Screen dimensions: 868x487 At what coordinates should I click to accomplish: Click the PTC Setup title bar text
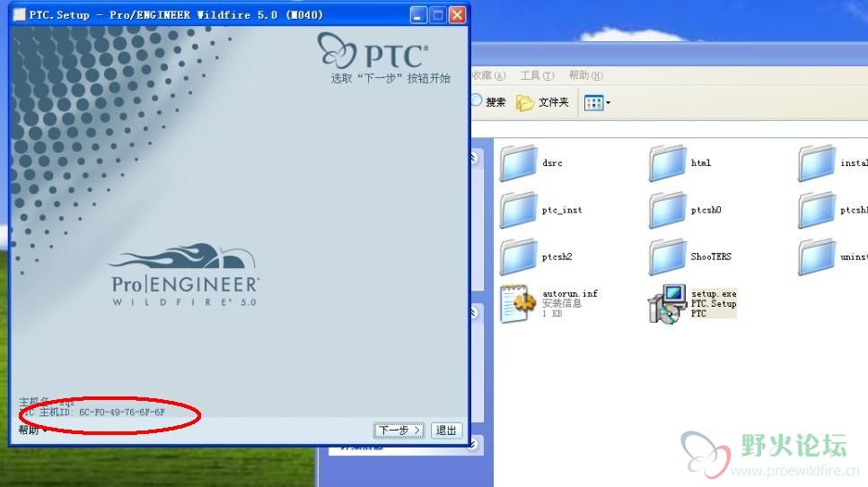point(176,15)
